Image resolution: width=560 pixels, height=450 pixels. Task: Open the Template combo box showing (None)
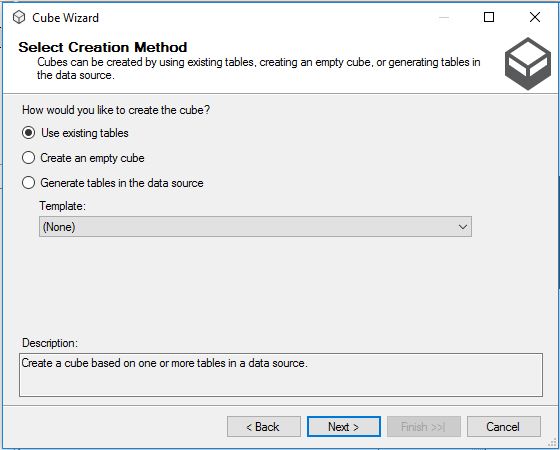(x=255, y=226)
